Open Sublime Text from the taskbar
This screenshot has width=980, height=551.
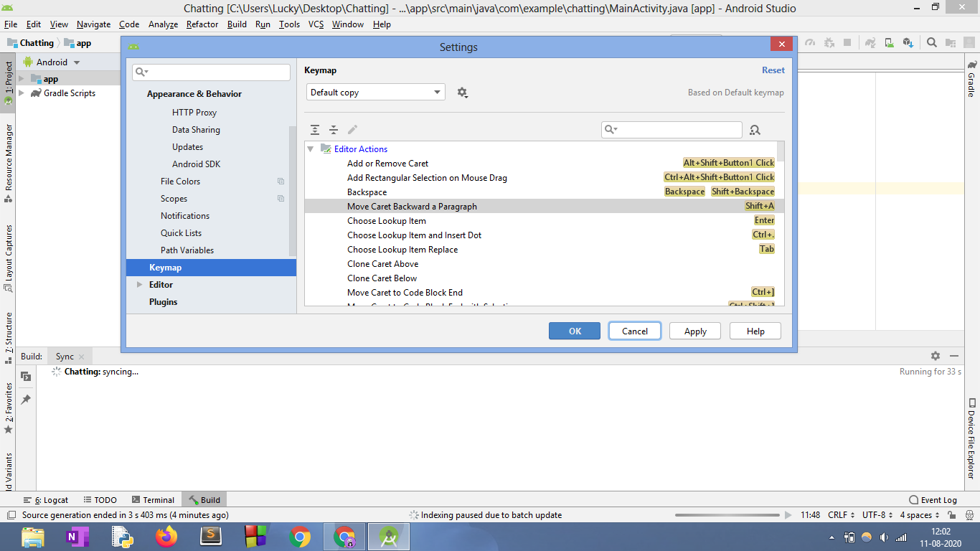point(211,537)
